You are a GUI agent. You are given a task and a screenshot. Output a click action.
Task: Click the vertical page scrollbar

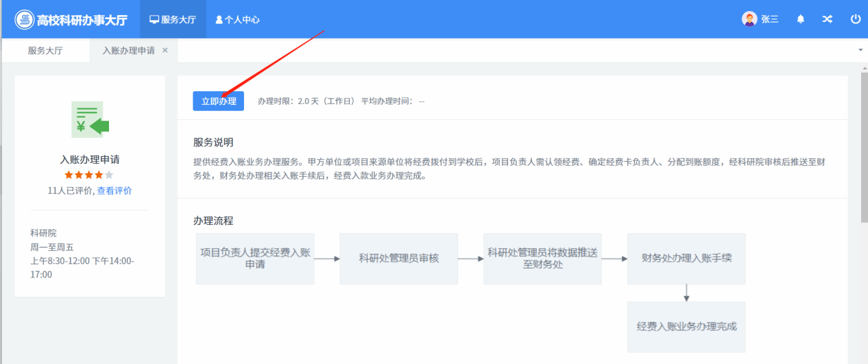pyautogui.click(x=864, y=206)
